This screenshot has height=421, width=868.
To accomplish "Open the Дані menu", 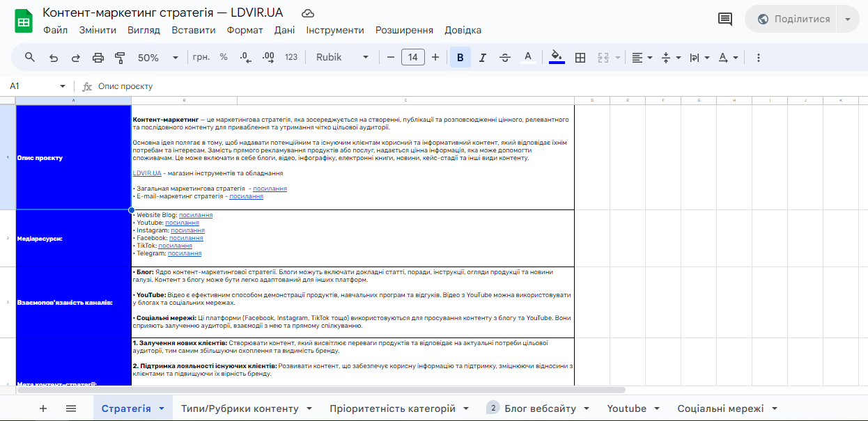I will (x=284, y=30).
